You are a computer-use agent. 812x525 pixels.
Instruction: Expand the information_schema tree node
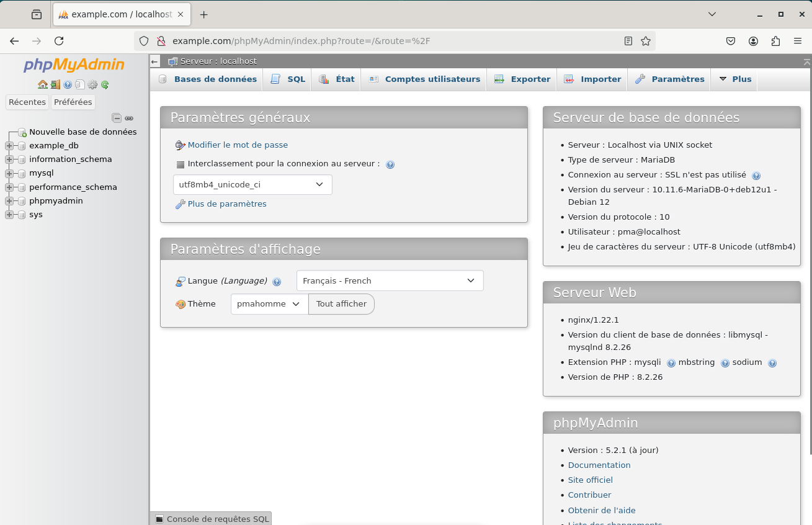9,159
